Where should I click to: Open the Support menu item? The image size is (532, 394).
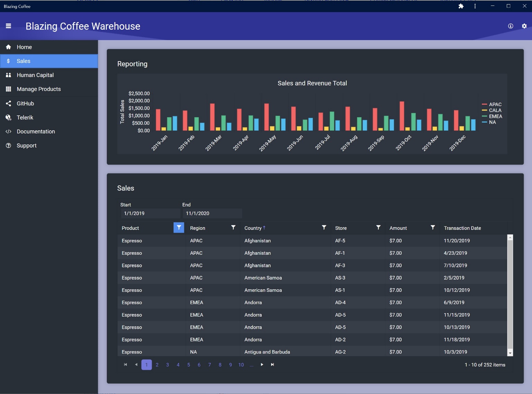coord(49,146)
